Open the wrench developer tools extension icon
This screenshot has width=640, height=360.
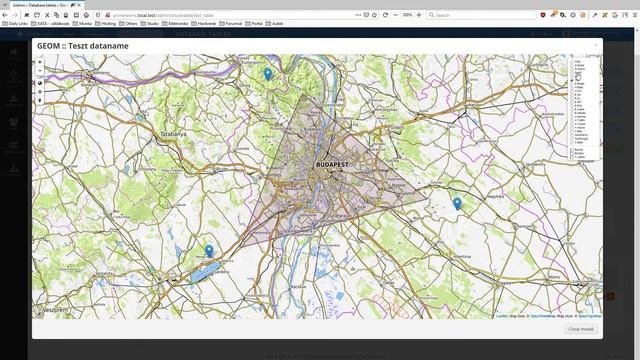(595, 15)
